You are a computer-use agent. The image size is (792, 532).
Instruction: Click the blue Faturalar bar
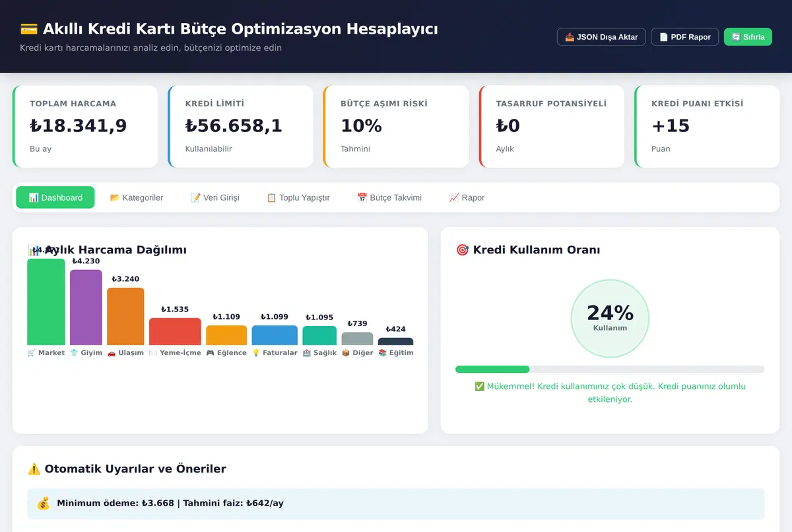coord(275,335)
